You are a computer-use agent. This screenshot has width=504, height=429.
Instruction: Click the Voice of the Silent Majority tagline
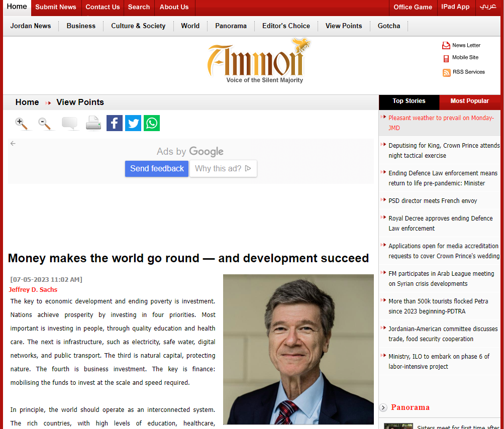tap(264, 80)
